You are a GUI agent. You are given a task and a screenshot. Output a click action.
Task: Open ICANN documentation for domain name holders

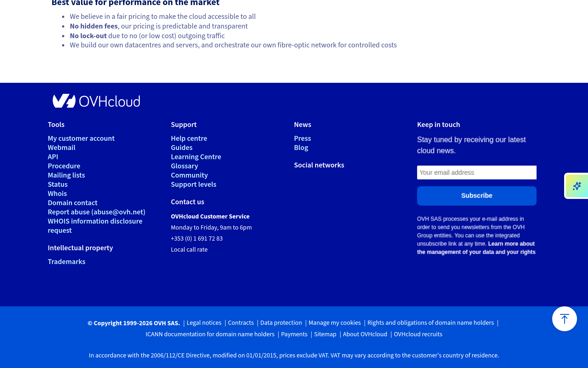click(210, 334)
